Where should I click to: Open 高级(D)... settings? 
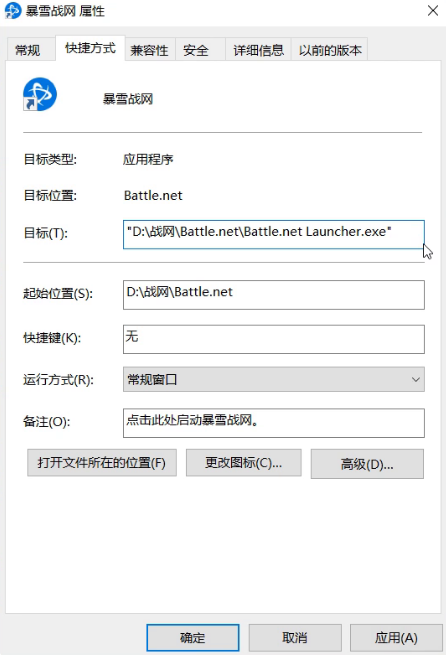coord(367,464)
